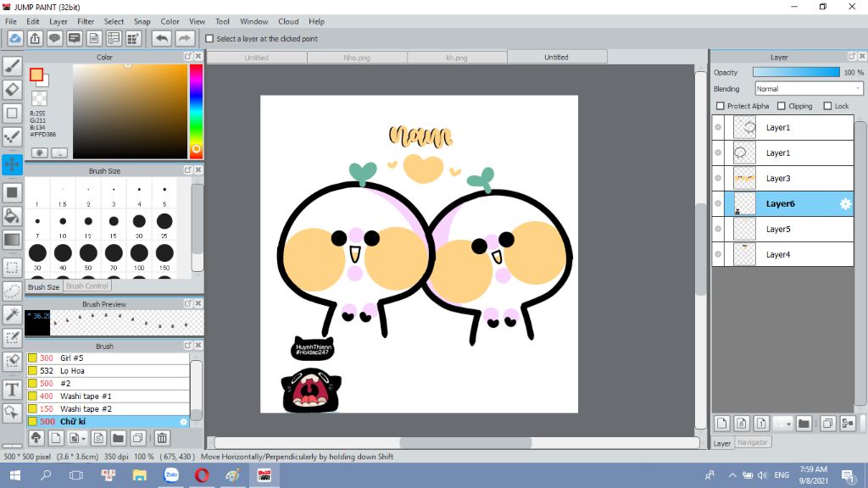Pick the Bucket fill tool
The width and height of the screenshot is (868, 488).
pyautogui.click(x=13, y=216)
